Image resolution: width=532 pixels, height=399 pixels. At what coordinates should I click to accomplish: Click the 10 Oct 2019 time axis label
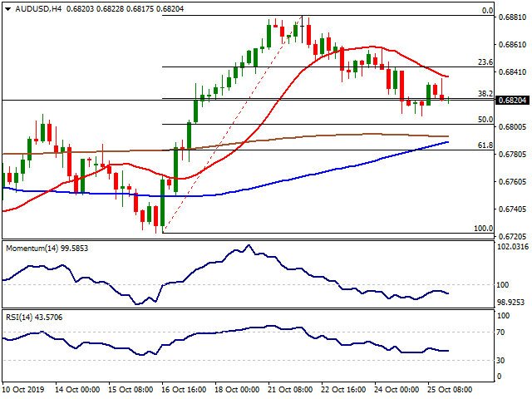click(x=23, y=390)
